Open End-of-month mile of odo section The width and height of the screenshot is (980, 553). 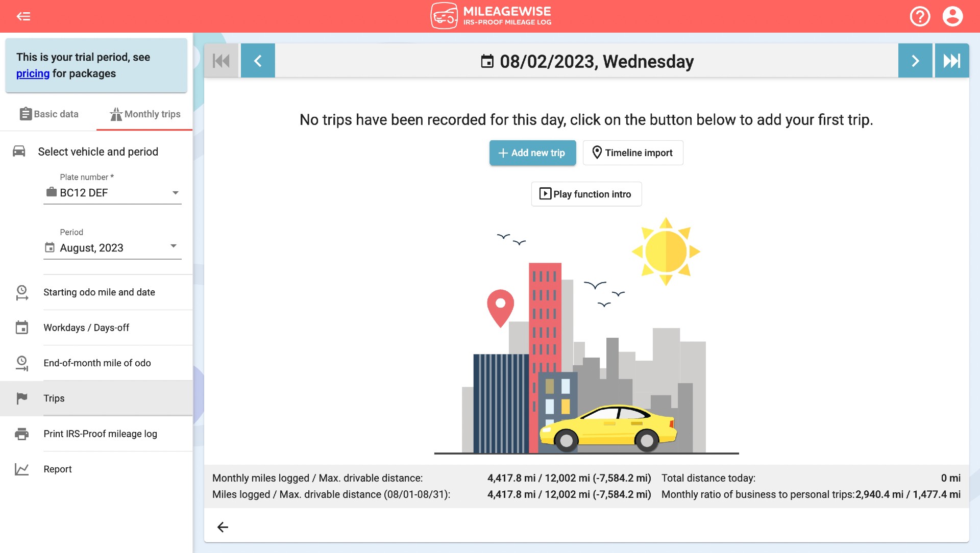coord(96,363)
